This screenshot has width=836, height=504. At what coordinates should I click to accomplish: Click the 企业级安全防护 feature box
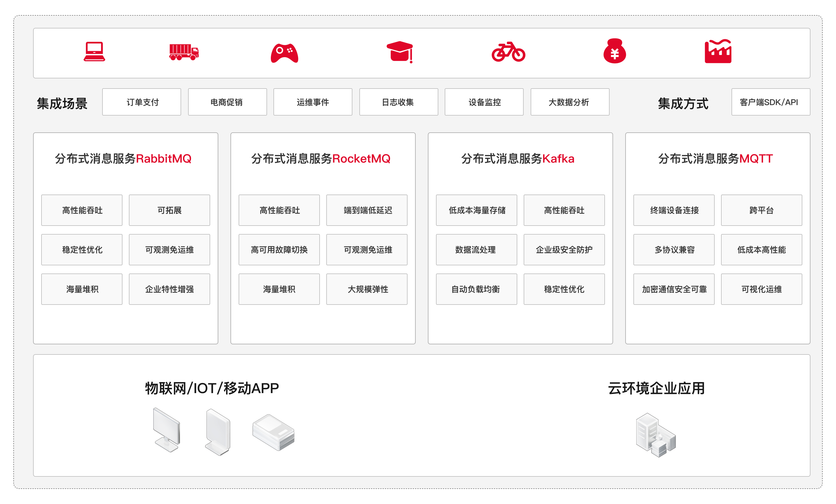point(564,249)
